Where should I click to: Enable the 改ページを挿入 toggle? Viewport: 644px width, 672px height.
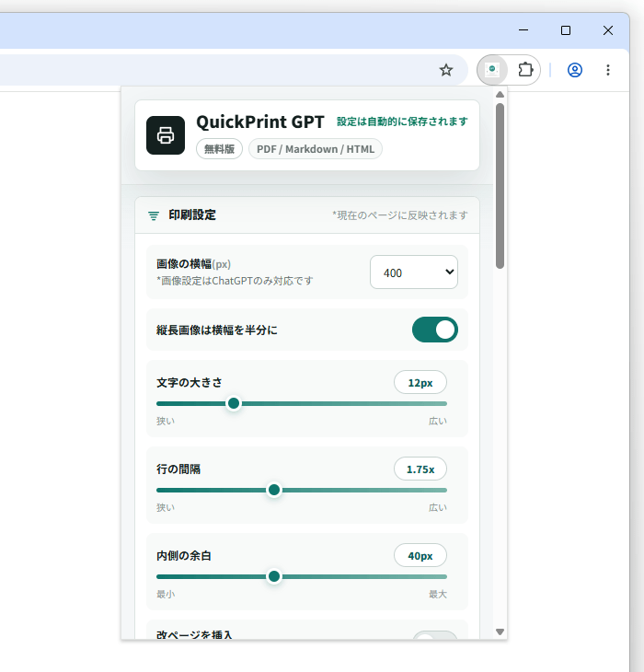(435, 635)
